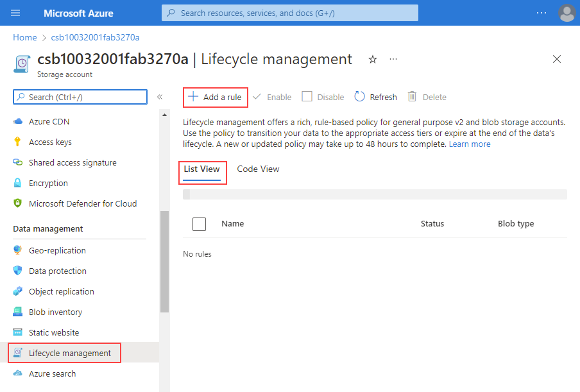
Task: Click the sidebar vertical scrollbar thumb
Action: coord(164,262)
